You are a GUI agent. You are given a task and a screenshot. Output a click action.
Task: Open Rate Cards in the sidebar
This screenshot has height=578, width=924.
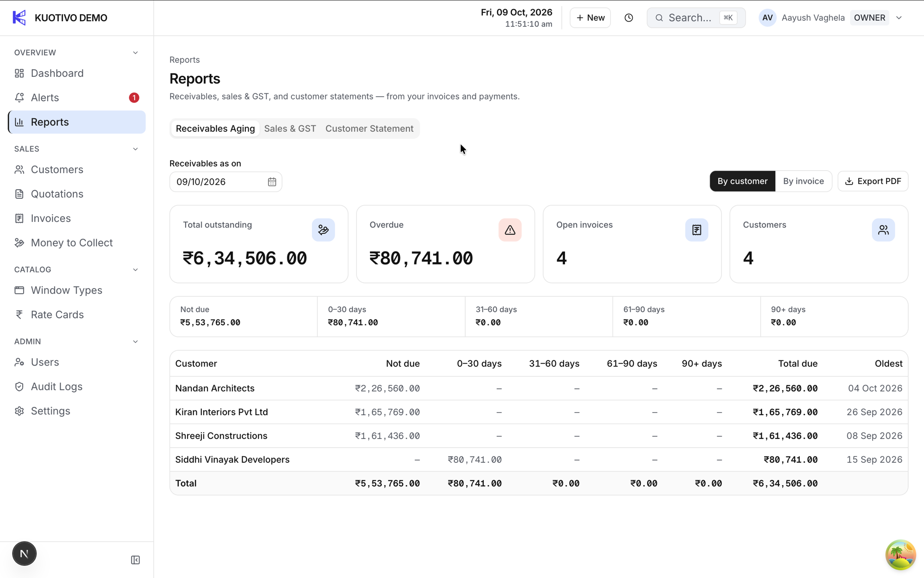point(77,314)
